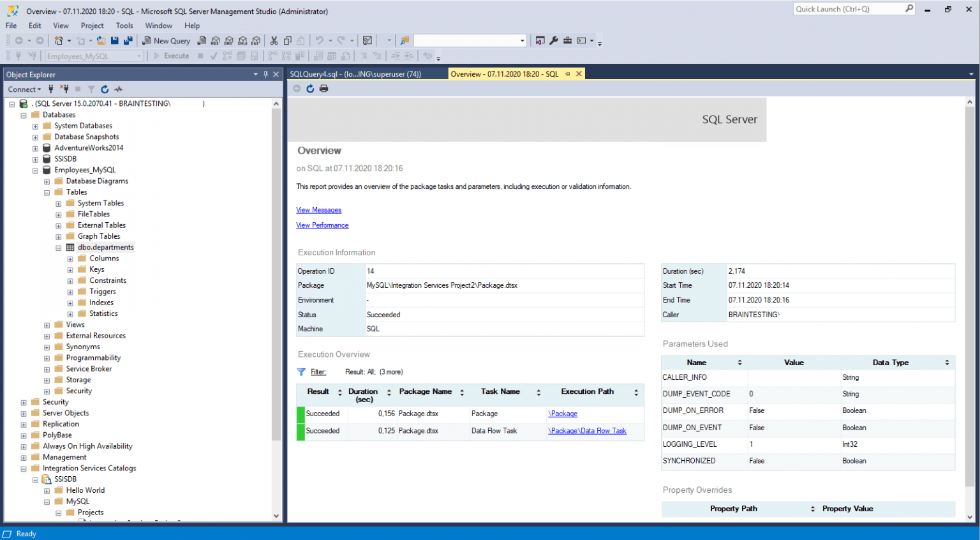
Task: Expand the Views folder node
Action: pyautogui.click(x=47, y=325)
